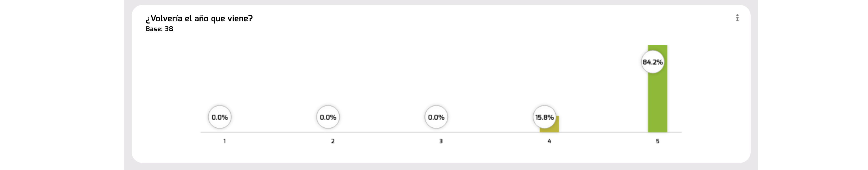The width and height of the screenshot is (868, 170).
Task: Click the question title ¿Volvería el año que viene?
Action: click(x=199, y=19)
